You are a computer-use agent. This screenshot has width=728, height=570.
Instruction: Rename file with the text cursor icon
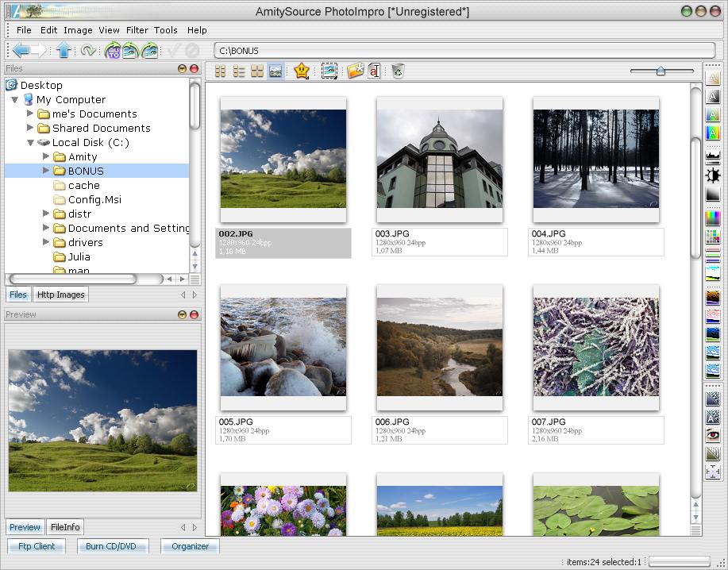[x=374, y=71]
